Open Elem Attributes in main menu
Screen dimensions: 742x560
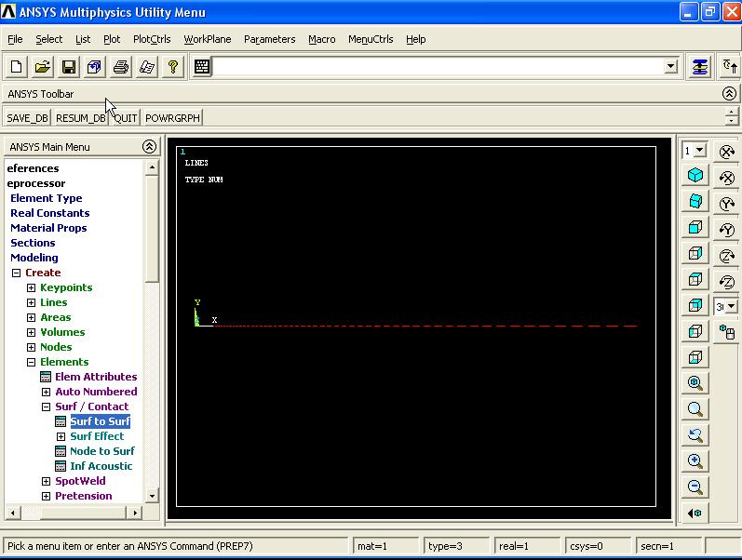tap(96, 377)
